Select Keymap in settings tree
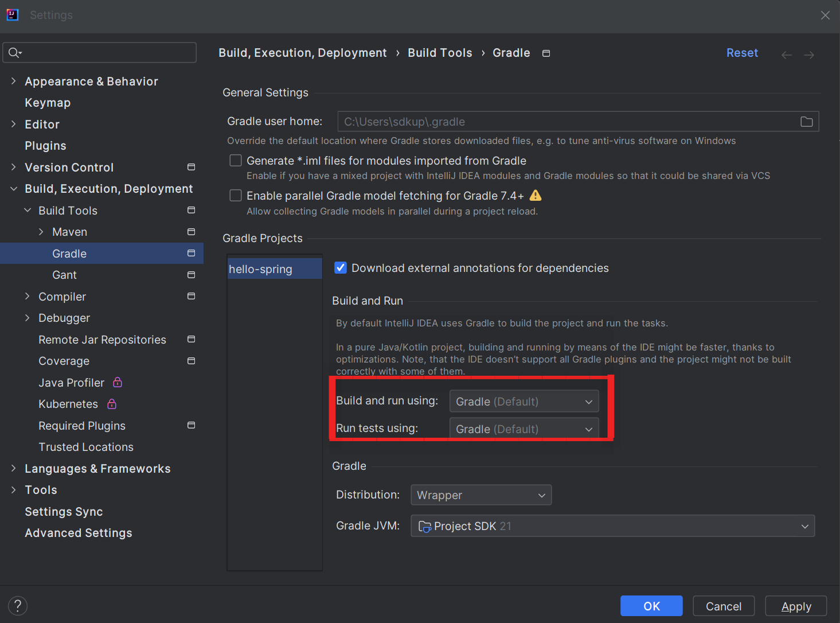This screenshot has height=623, width=840. 48,103
